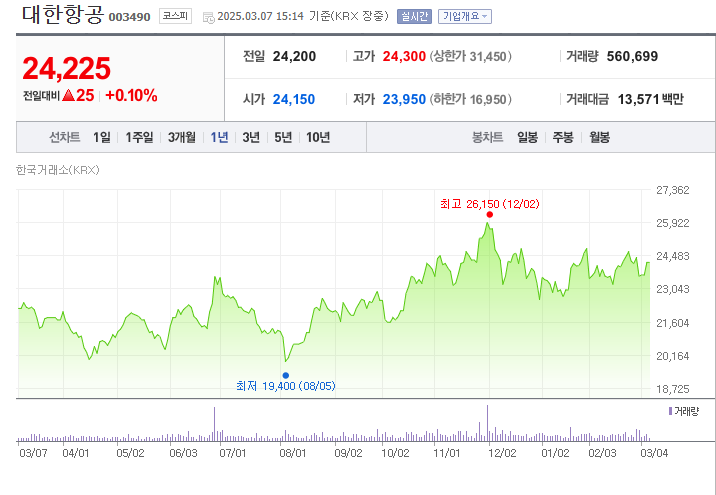Open the 기업개요 dropdown

point(464,16)
